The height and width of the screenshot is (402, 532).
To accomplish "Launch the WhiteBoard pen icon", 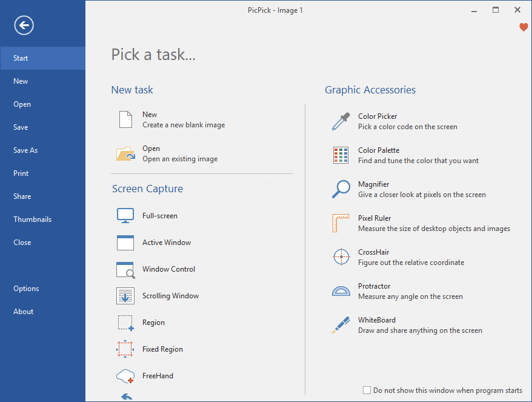I will click(341, 325).
